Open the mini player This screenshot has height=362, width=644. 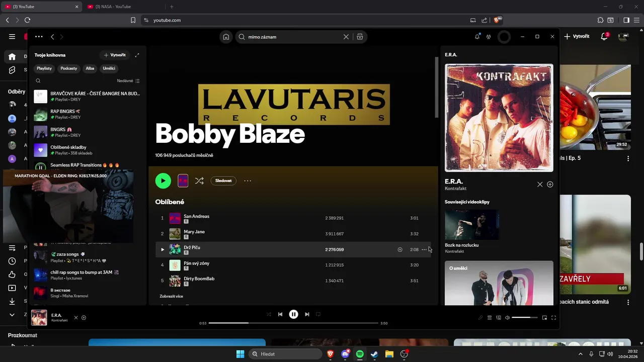(544, 318)
